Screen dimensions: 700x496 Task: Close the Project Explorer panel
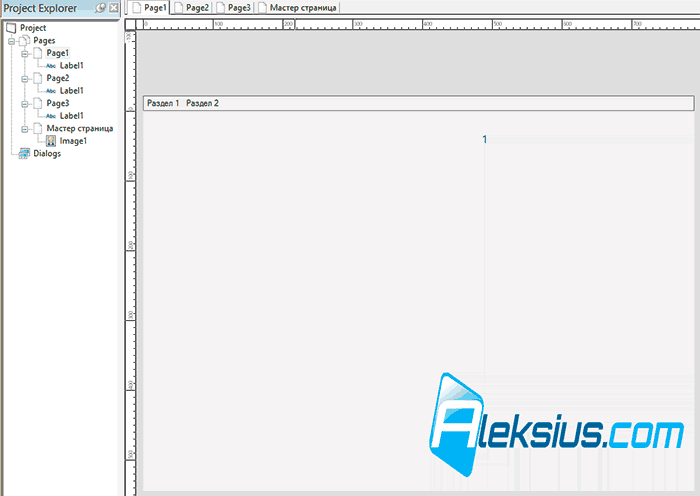tap(114, 8)
